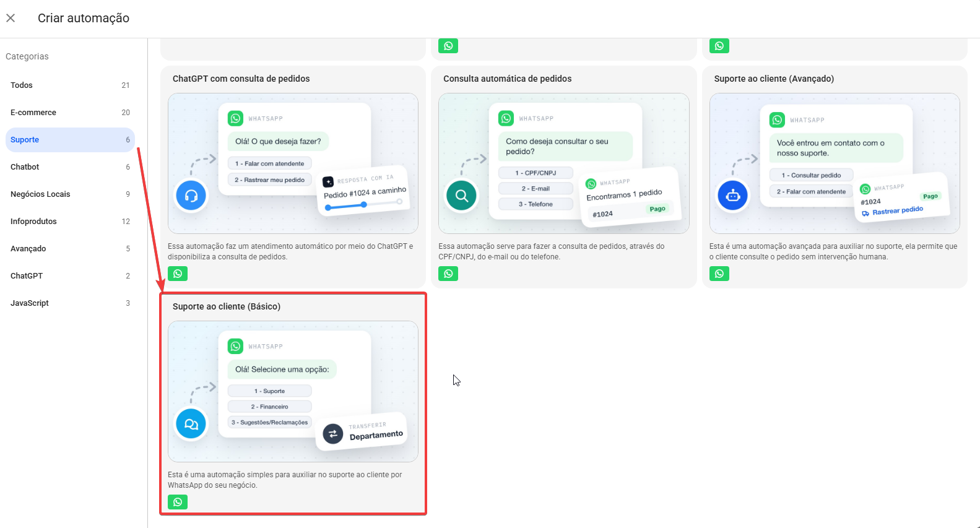This screenshot has width=980, height=528.
Task: Click WhatsApp badge under Consulta automática de pedidos description
Action: pos(448,274)
